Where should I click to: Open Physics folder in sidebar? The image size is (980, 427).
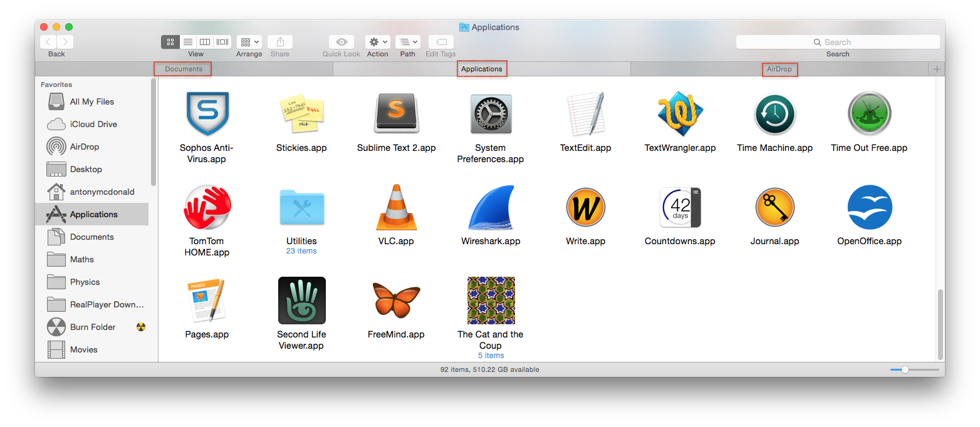pos(92,282)
